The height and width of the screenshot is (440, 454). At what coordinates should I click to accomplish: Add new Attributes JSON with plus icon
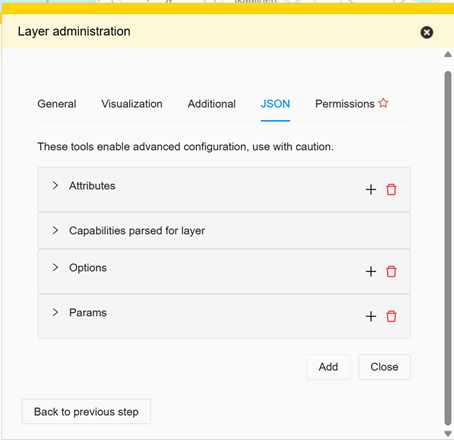371,190
